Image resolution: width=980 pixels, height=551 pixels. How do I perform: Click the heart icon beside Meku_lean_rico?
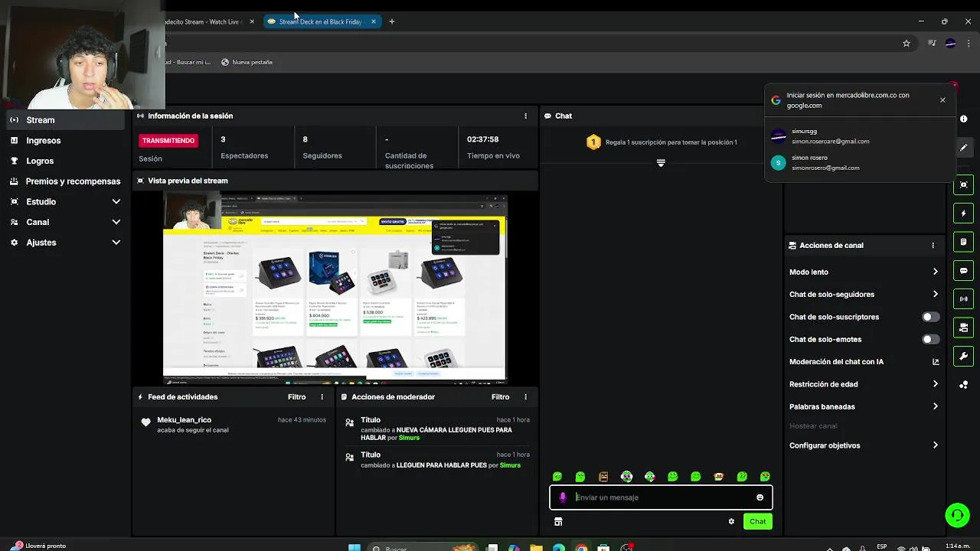point(145,422)
